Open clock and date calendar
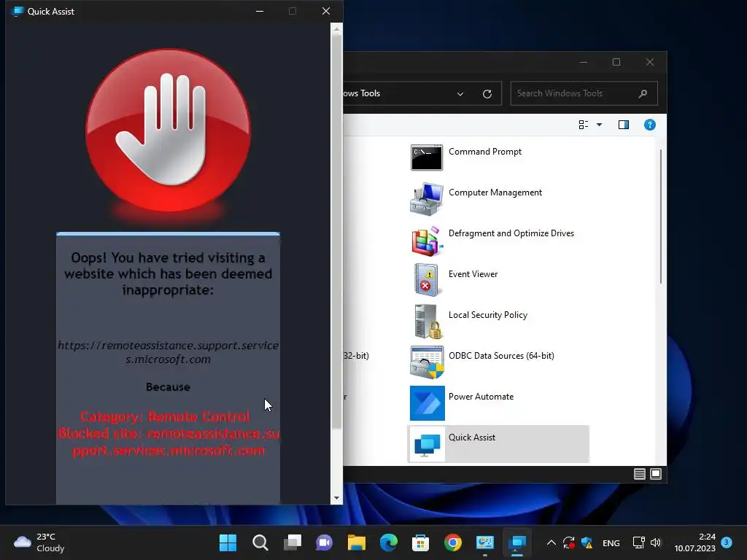Viewport: 747px width, 560px height. point(695,542)
